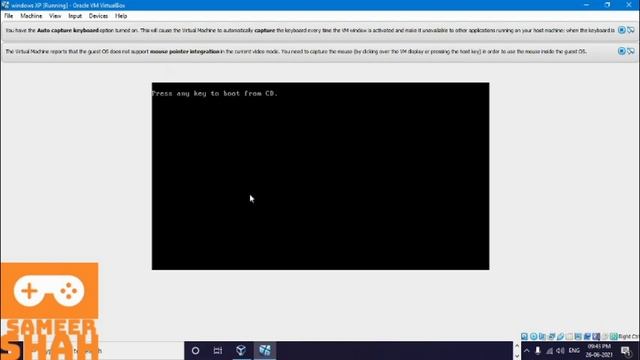Dismiss the mouse pointer integration notification
The width and height of the screenshot is (640, 360).
pyautogui.click(x=621, y=51)
